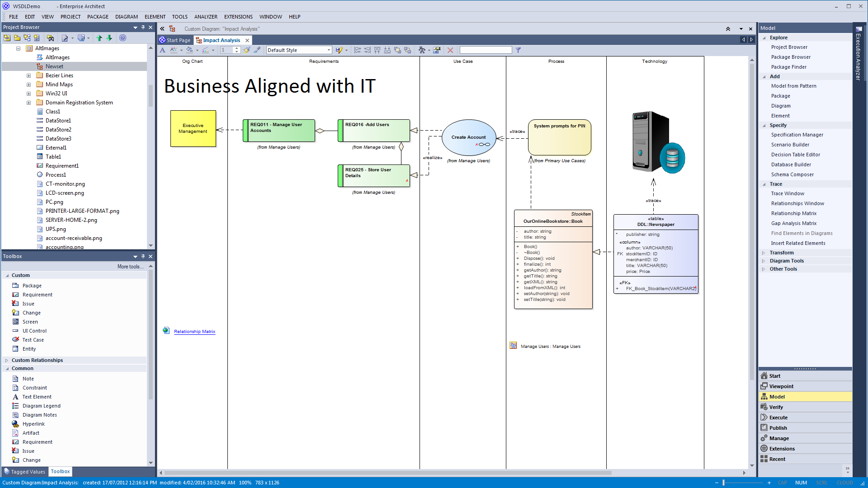Open the Default Style dropdown

click(x=329, y=50)
